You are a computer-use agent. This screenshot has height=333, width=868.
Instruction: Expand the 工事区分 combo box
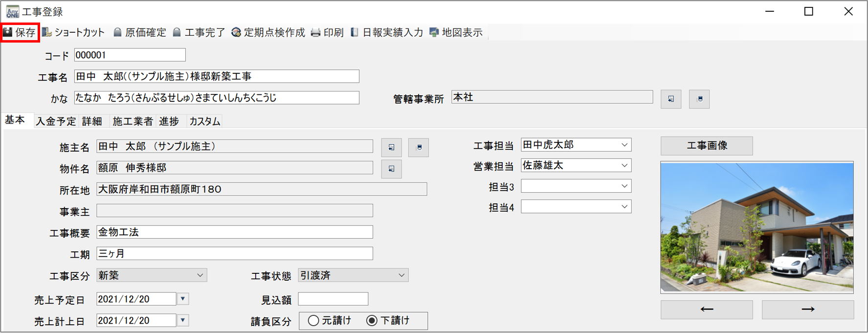click(200, 276)
